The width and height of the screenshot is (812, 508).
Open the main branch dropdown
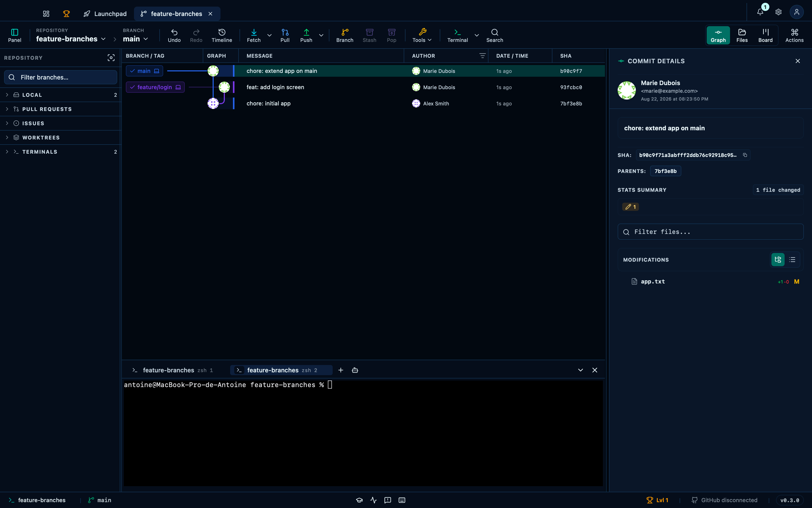click(135, 39)
